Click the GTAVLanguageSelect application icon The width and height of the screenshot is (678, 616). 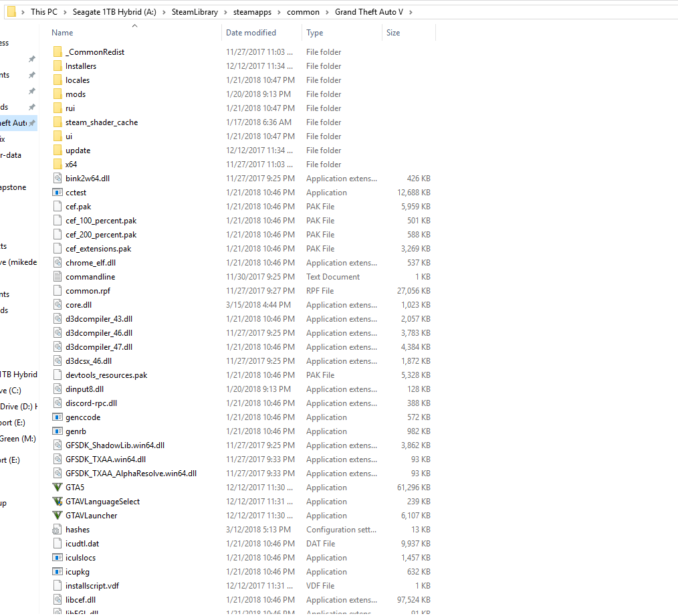(x=58, y=502)
